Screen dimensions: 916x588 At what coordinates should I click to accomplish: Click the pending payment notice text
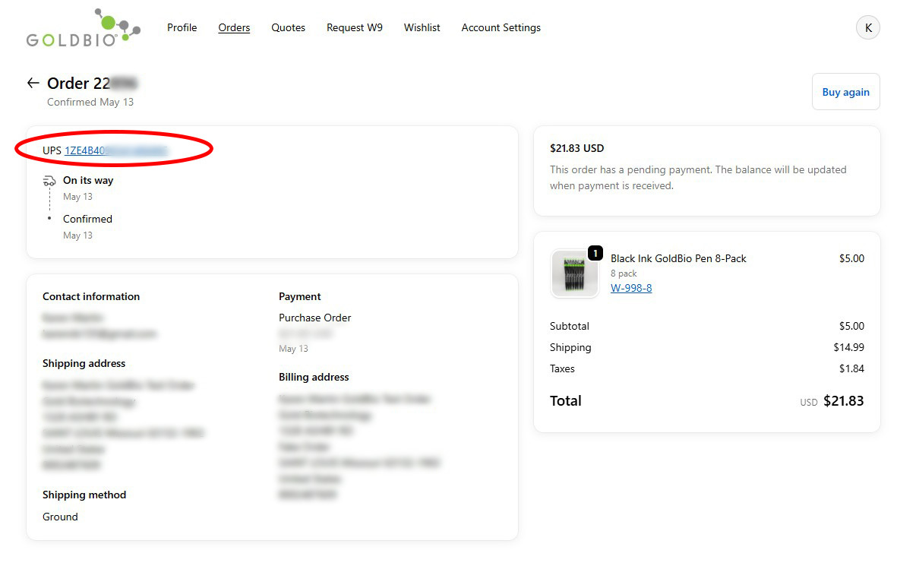click(698, 177)
